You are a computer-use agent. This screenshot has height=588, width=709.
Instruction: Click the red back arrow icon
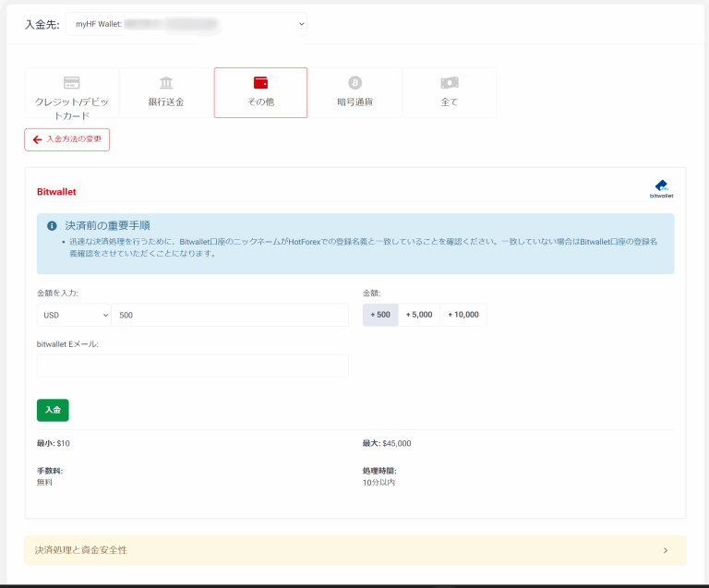(37, 139)
